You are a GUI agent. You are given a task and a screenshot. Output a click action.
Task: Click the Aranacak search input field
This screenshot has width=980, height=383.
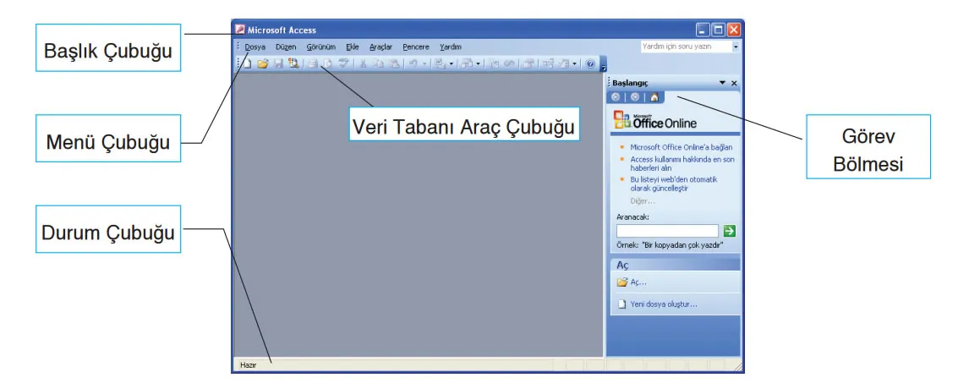(667, 230)
